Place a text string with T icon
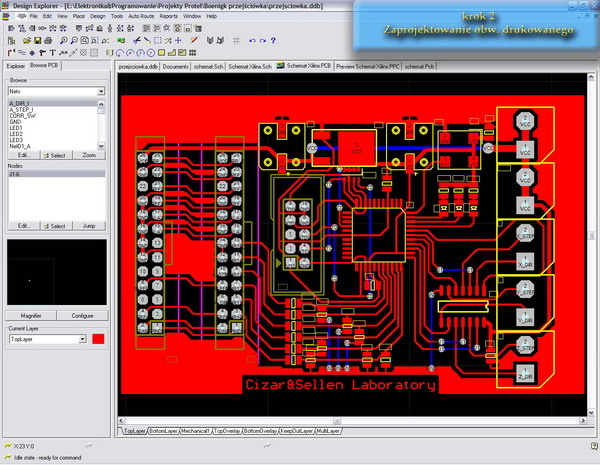Image resolution: width=600 pixels, height=465 pixels. coord(53,52)
